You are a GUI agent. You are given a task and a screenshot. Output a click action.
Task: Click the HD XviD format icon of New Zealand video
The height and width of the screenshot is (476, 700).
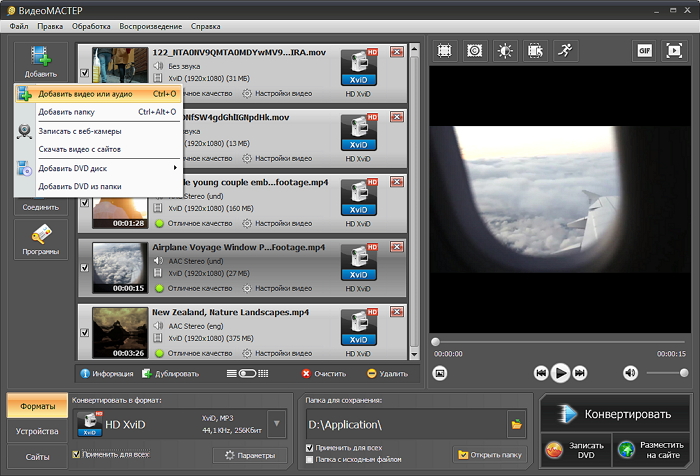(x=358, y=328)
